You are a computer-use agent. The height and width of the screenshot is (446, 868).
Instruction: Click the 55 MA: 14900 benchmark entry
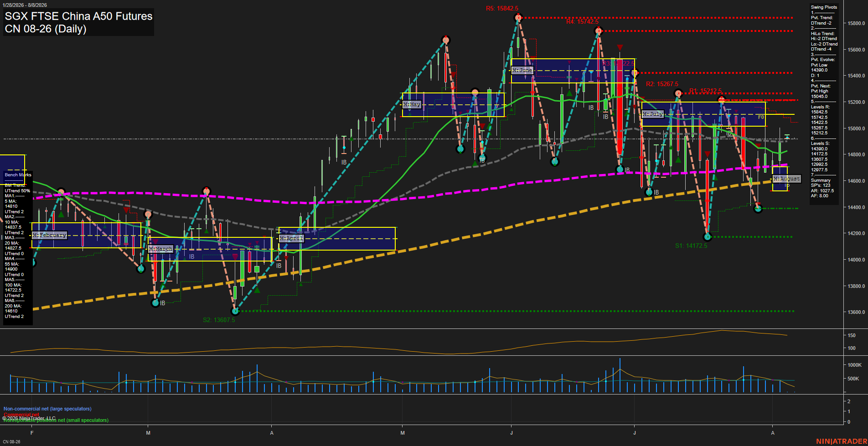[12, 267]
